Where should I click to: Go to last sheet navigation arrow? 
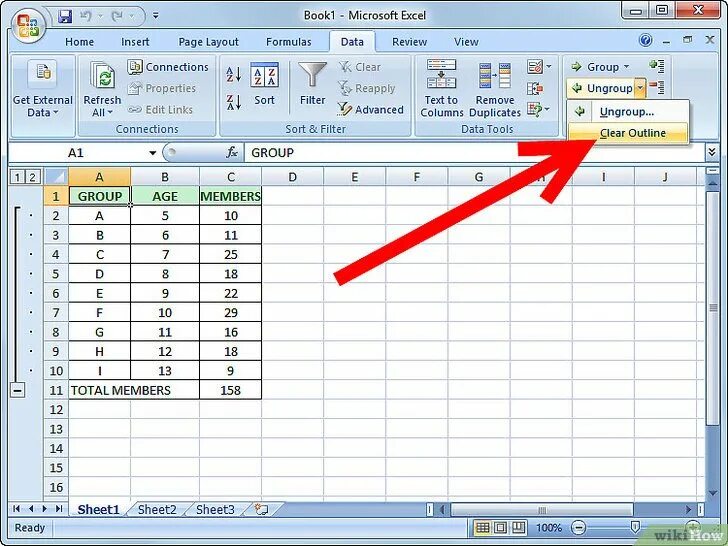59,509
